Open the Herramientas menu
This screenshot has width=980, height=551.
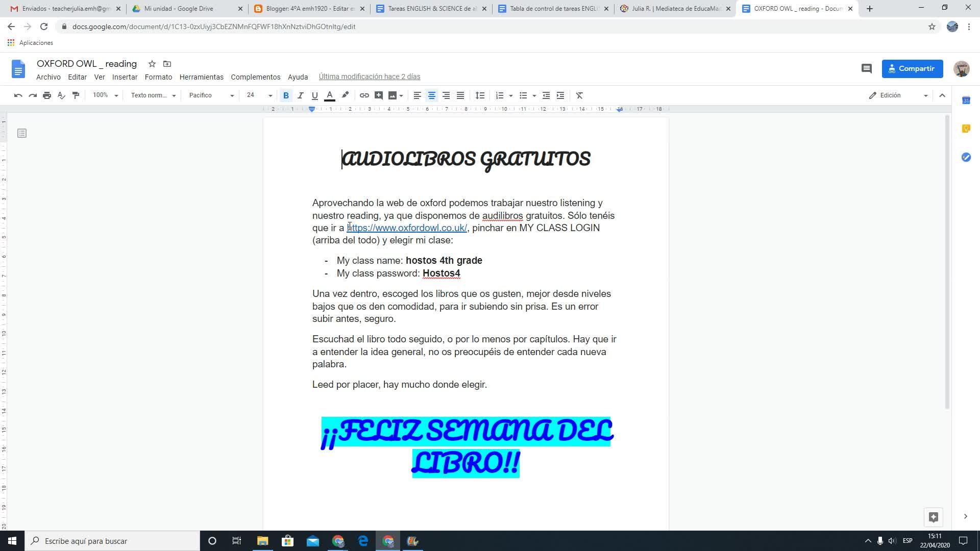coord(201,77)
